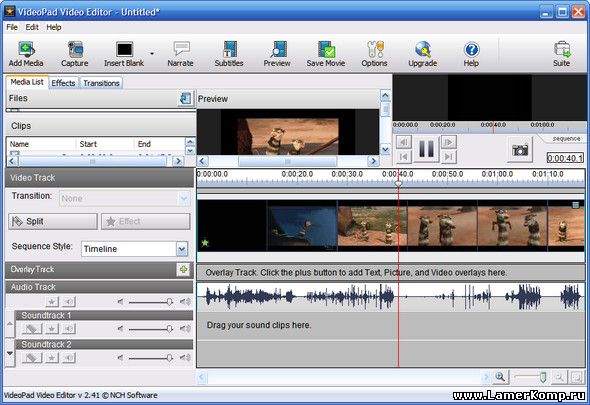Switch to the Media List tab
This screenshot has width=590, height=405.
pos(27,82)
